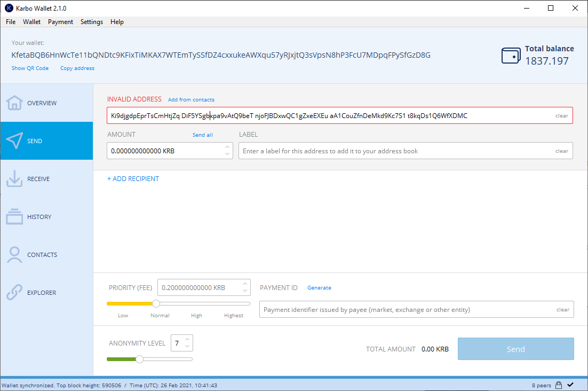Click the anonymity level value 7
This screenshot has width=588, height=391.
[x=177, y=343]
